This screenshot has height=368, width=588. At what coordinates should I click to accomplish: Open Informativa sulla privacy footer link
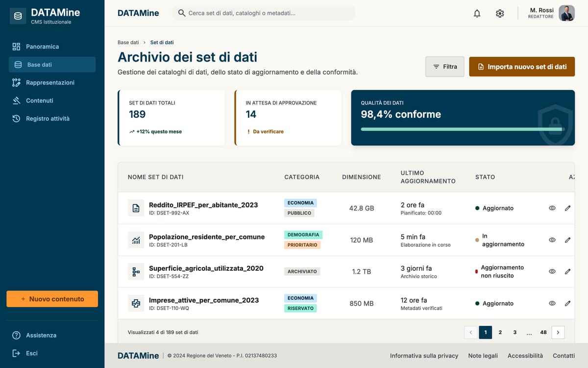pos(424,356)
